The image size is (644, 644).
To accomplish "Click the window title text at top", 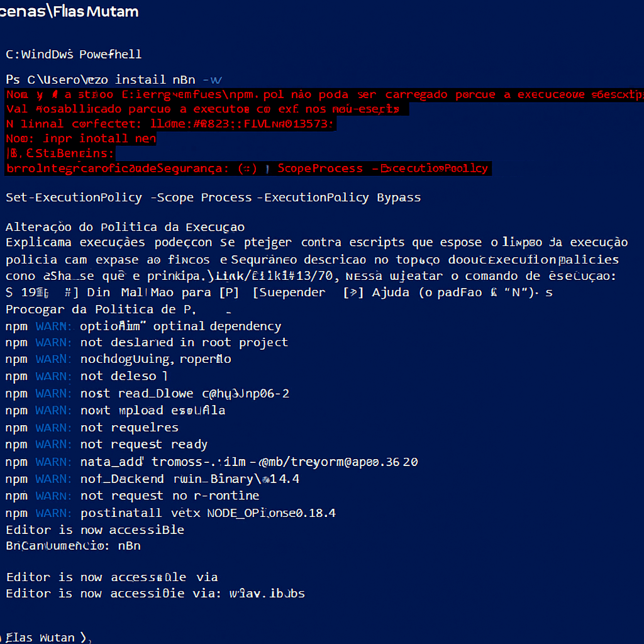I will 69,12.
